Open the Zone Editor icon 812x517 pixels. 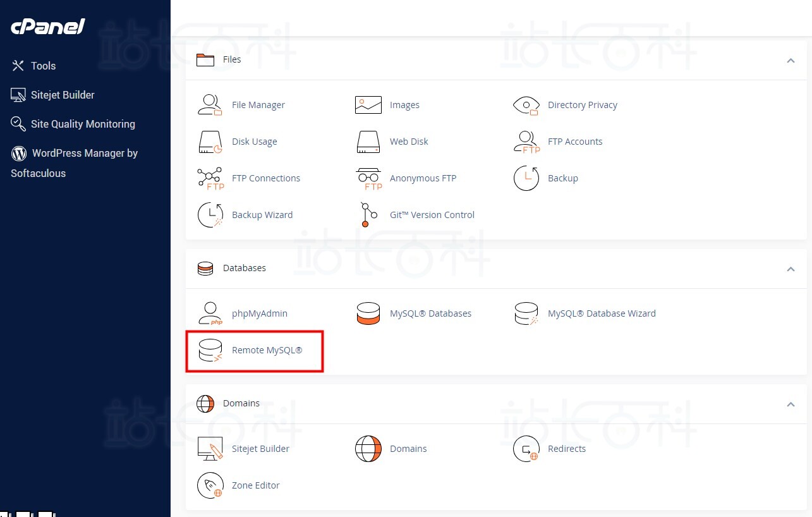click(x=210, y=485)
